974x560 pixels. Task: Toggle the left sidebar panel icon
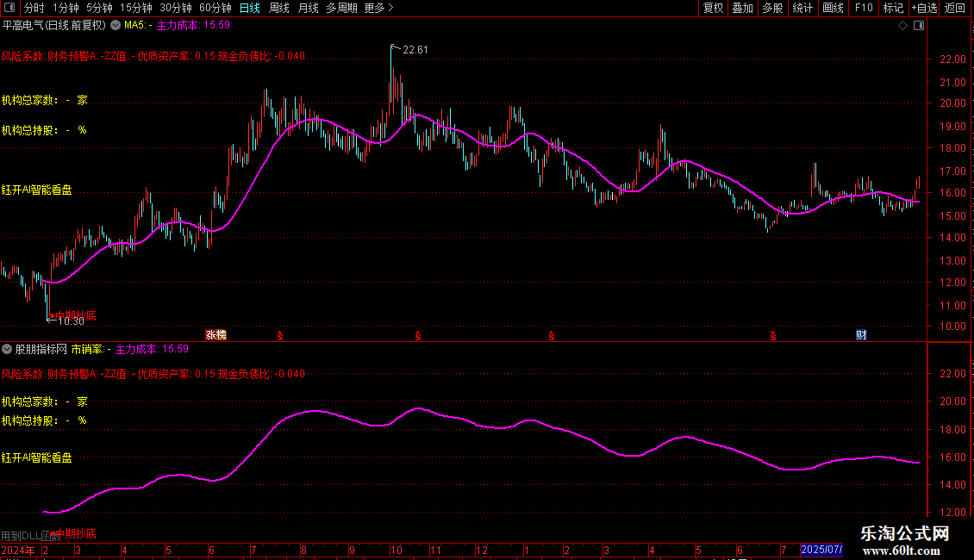[x=9, y=9]
